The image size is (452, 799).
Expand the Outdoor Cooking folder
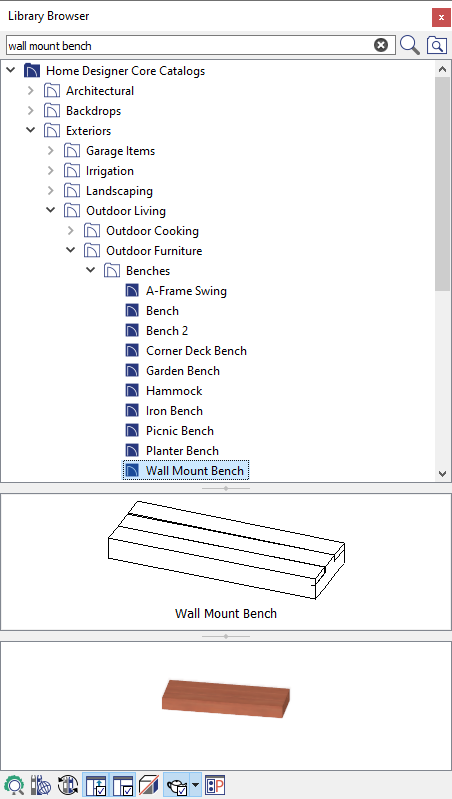pos(71,230)
